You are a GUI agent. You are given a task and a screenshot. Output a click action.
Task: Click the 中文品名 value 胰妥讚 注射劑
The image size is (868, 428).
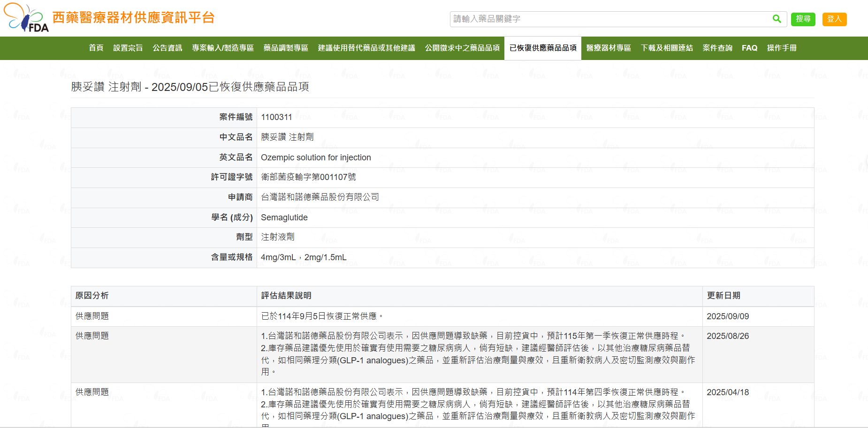pos(287,137)
